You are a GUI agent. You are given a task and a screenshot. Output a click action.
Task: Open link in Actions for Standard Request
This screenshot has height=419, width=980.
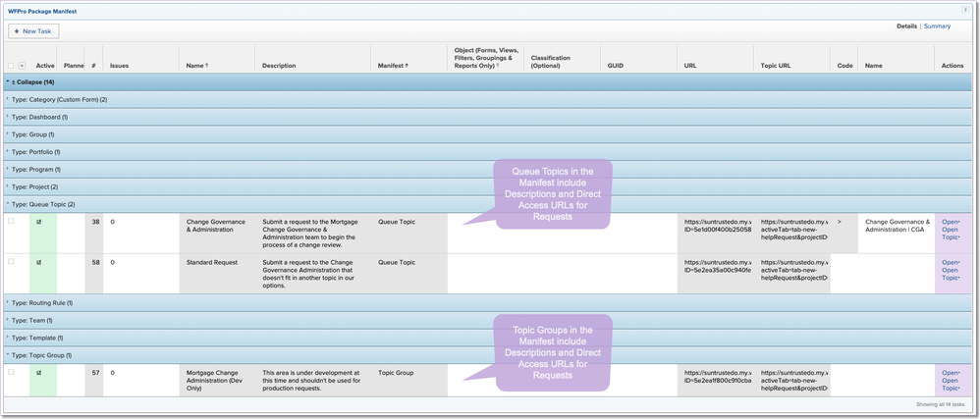click(x=951, y=262)
